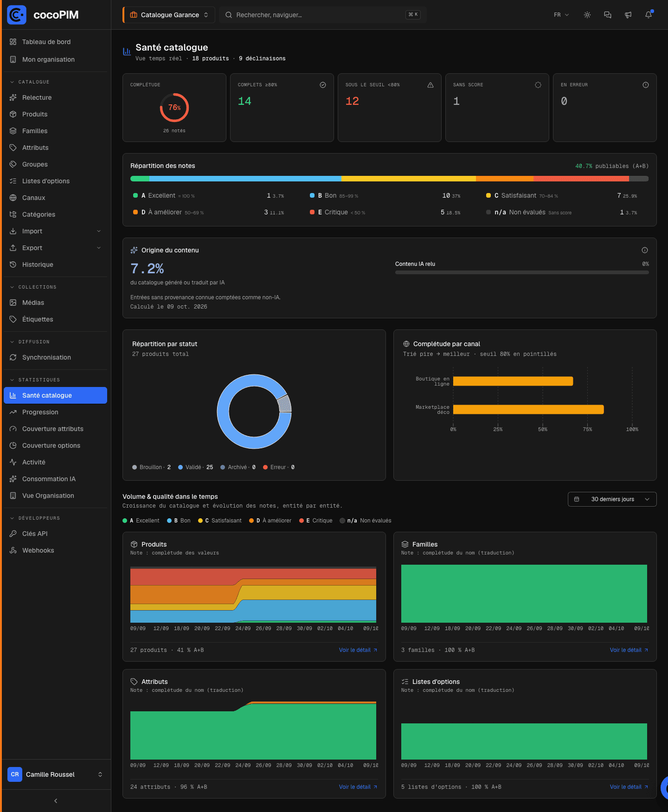This screenshot has width=668, height=812.
Task: Click the info icon in Origine du contenu
Action: (x=645, y=250)
